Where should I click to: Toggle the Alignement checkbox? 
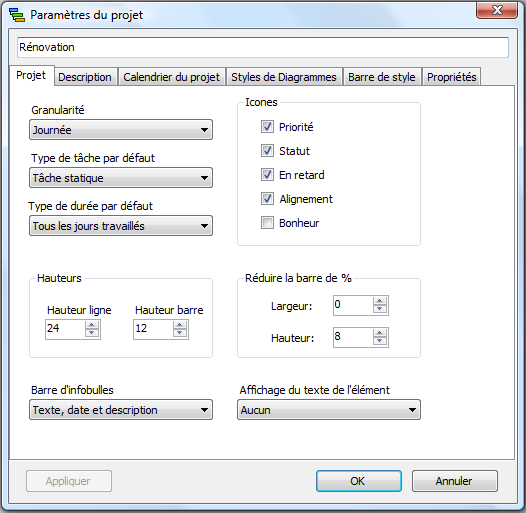pyautogui.click(x=267, y=199)
